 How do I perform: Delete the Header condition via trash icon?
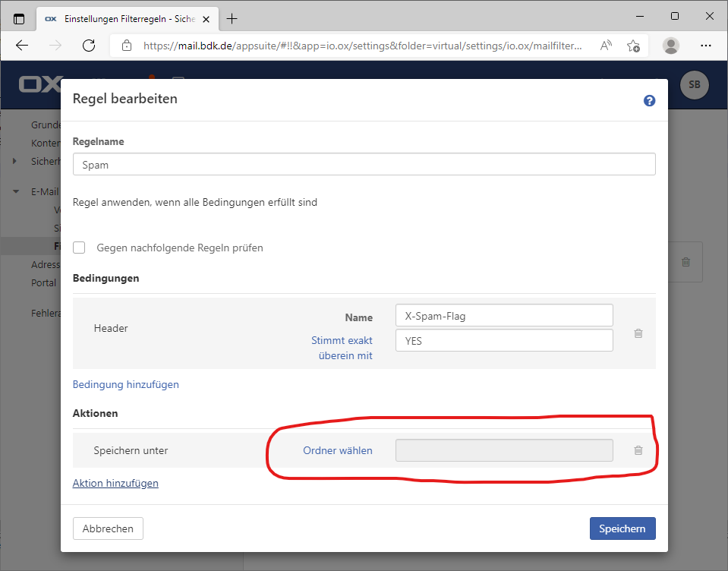pyautogui.click(x=638, y=333)
